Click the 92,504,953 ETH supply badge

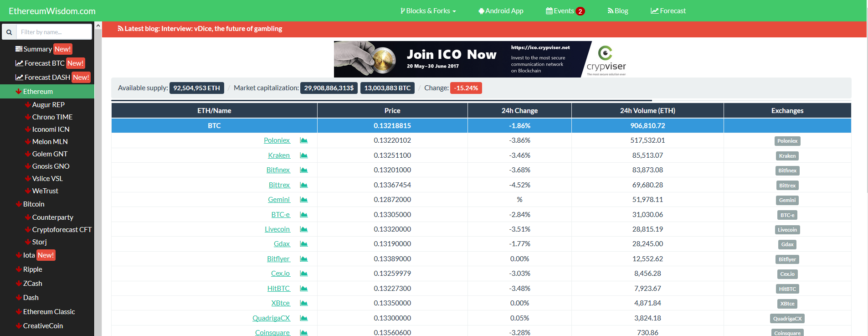196,88
